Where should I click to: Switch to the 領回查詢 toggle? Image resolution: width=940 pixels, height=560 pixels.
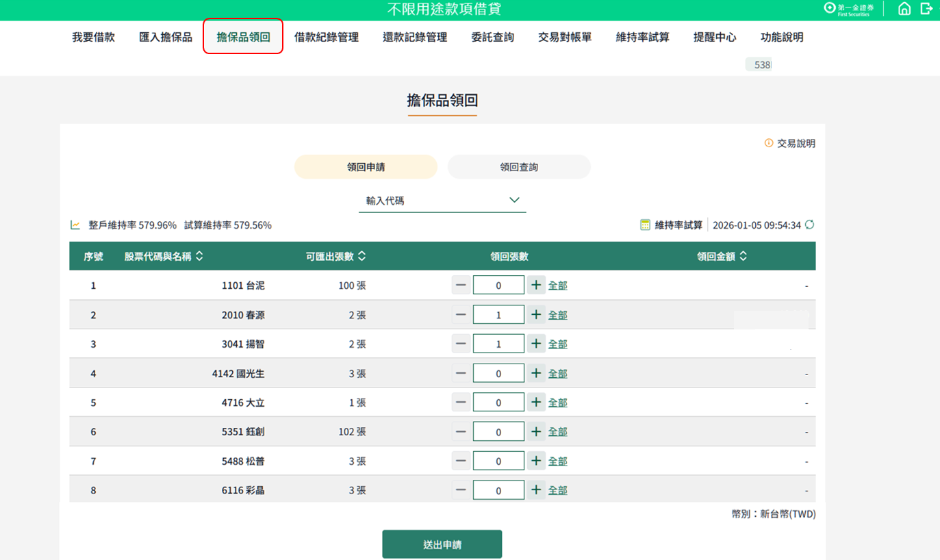[519, 167]
